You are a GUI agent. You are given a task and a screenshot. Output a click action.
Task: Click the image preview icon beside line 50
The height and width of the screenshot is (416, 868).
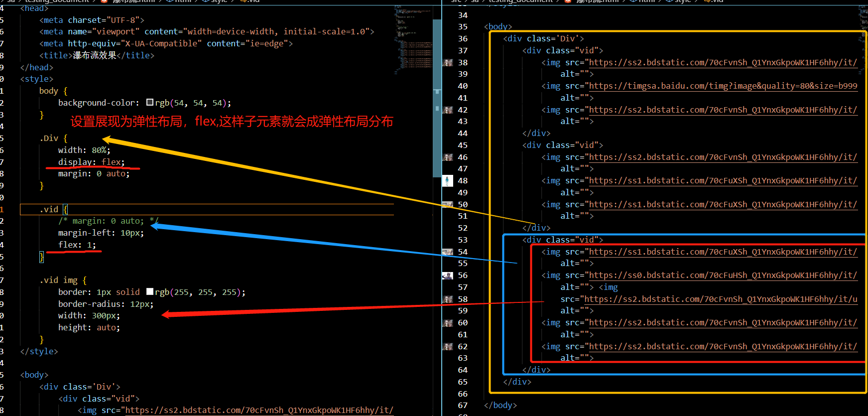(448, 204)
